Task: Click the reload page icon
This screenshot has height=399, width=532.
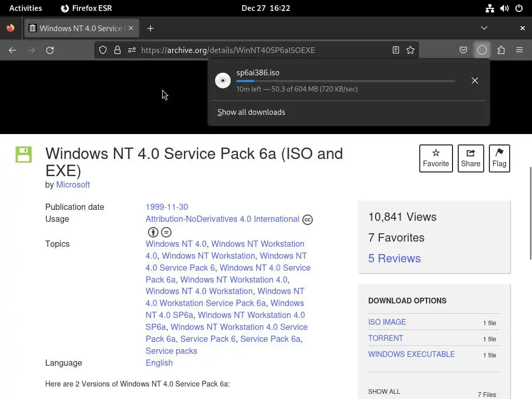Action: click(x=50, y=50)
